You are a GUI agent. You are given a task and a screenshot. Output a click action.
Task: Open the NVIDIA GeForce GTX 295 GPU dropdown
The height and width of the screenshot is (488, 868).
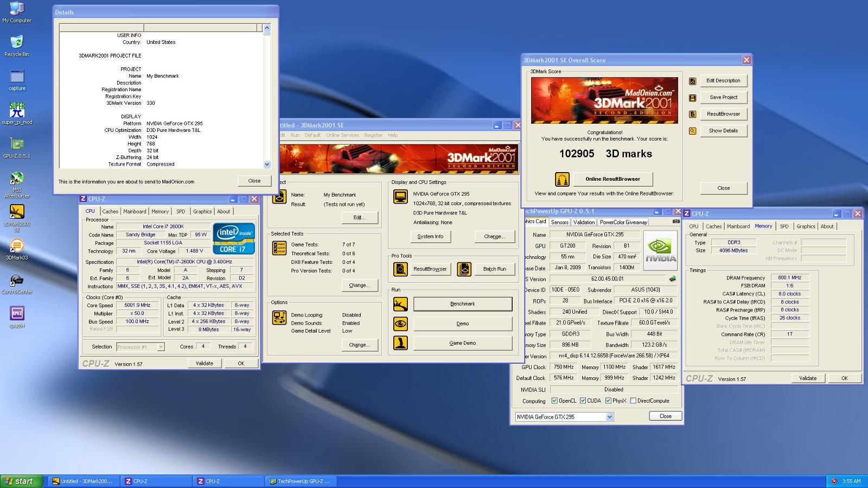click(610, 417)
